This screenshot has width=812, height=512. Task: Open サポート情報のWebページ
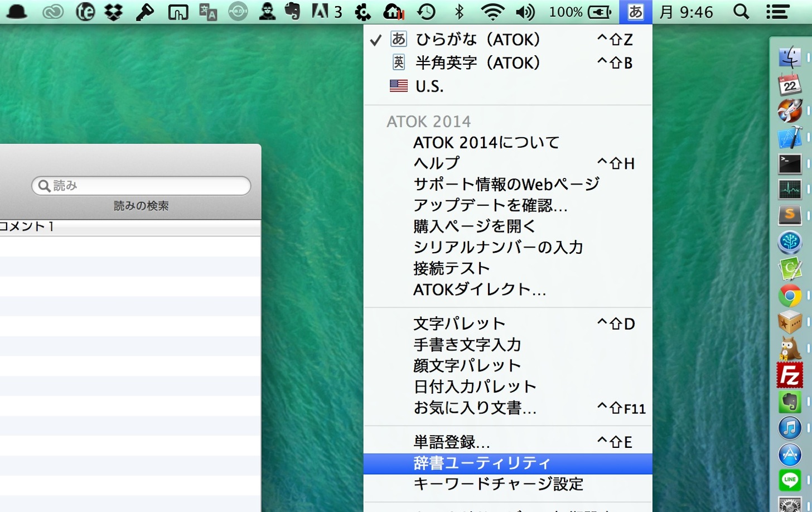[x=507, y=185]
